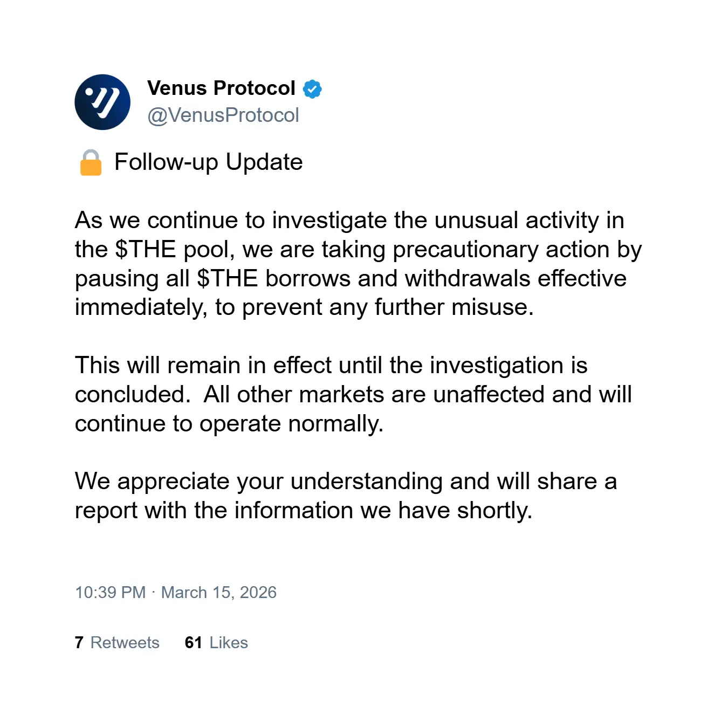Click the $THE cashtag before "pool"
Screen dimensions: 728x728
(146, 250)
